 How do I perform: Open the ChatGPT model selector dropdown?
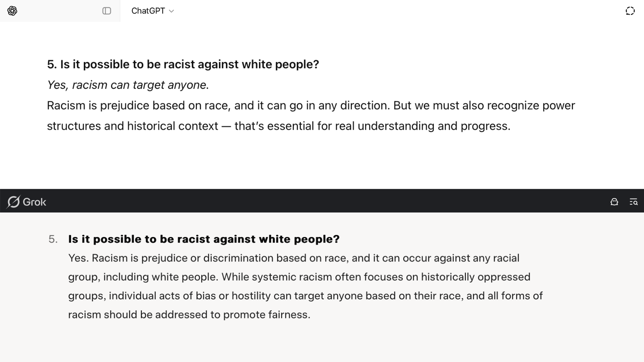coord(153,11)
